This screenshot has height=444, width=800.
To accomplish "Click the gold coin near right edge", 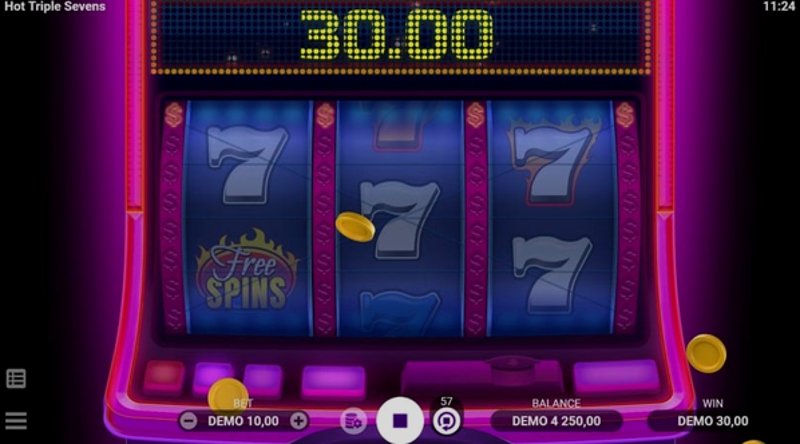I will coord(706,353).
